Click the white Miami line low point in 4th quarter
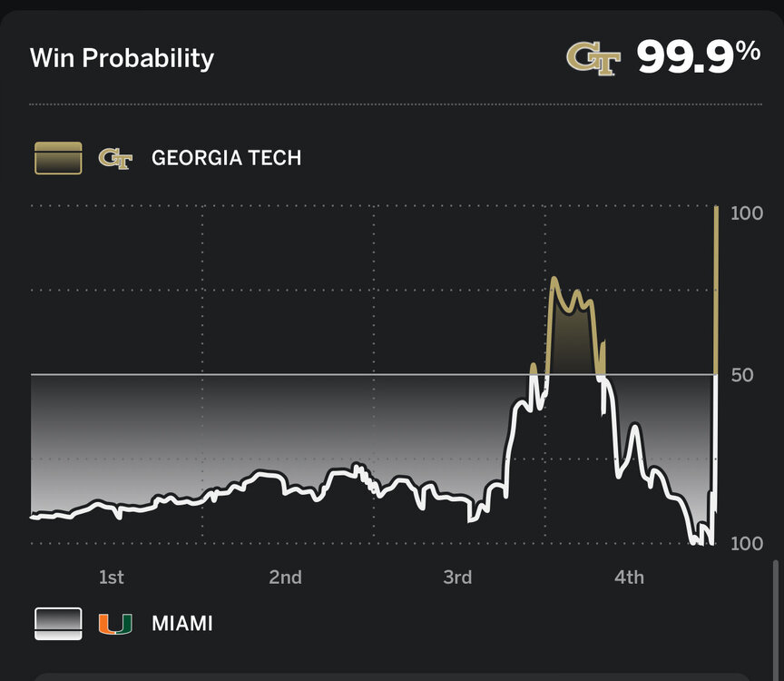Image resolution: width=784 pixels, height=681 pixels. pyautogui.click(x=695, y=541)
